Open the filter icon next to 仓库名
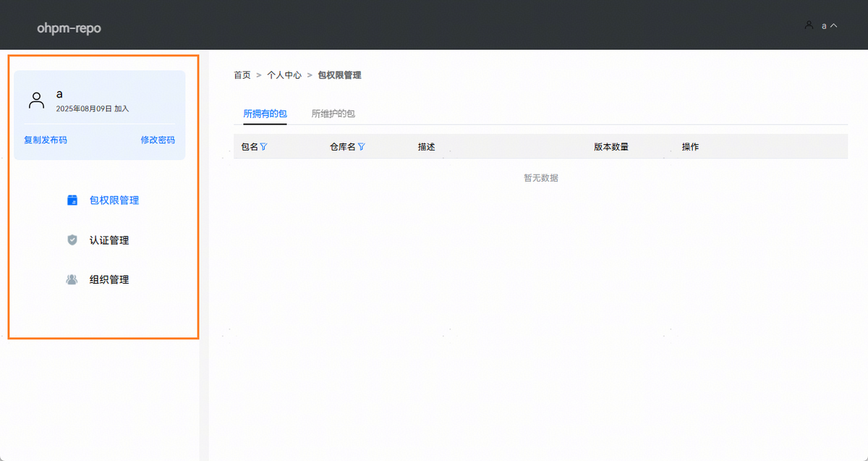 pyautogui.click(x=362, y=147)
